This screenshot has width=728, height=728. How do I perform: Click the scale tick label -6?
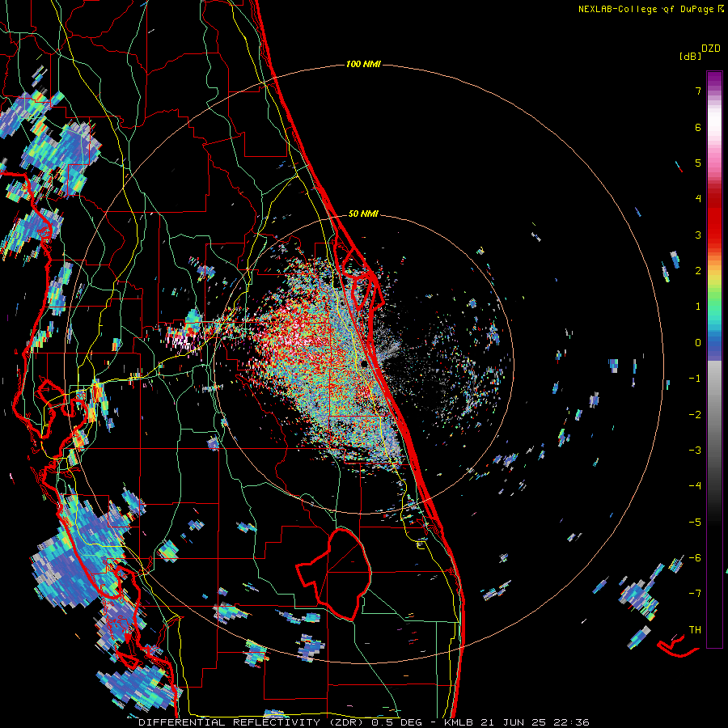695,557
